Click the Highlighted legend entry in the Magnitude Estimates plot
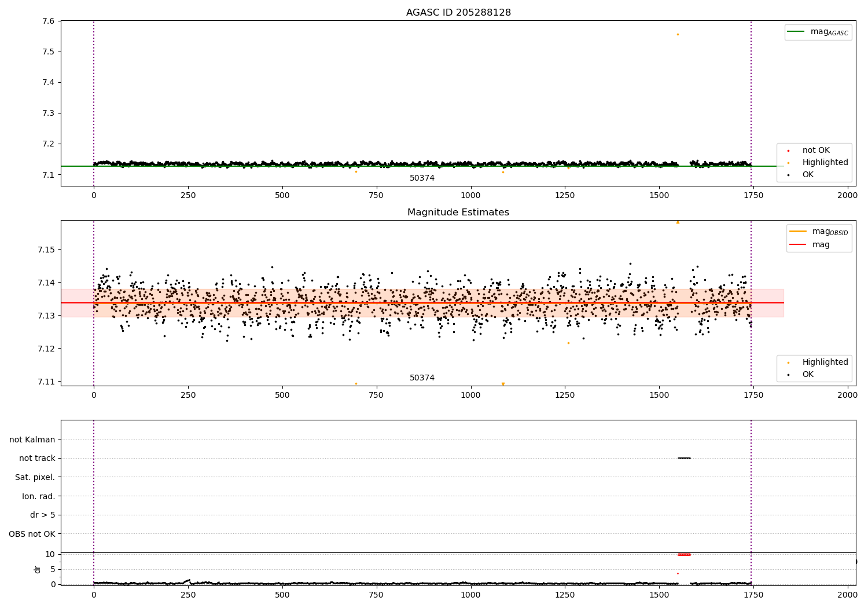The height and width of the screenshot is (608, 868). [x=825, y=362]
